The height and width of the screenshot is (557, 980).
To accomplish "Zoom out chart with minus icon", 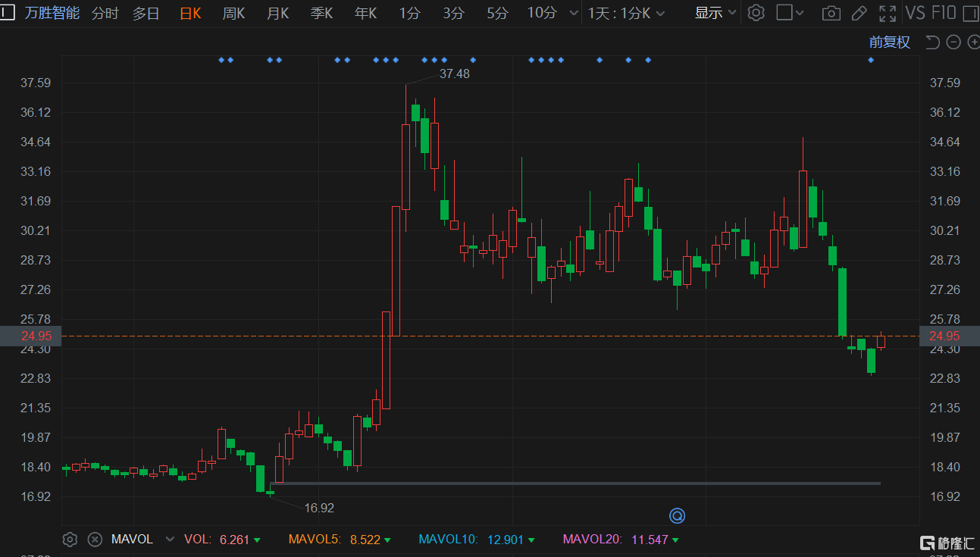I will (953, 42).
